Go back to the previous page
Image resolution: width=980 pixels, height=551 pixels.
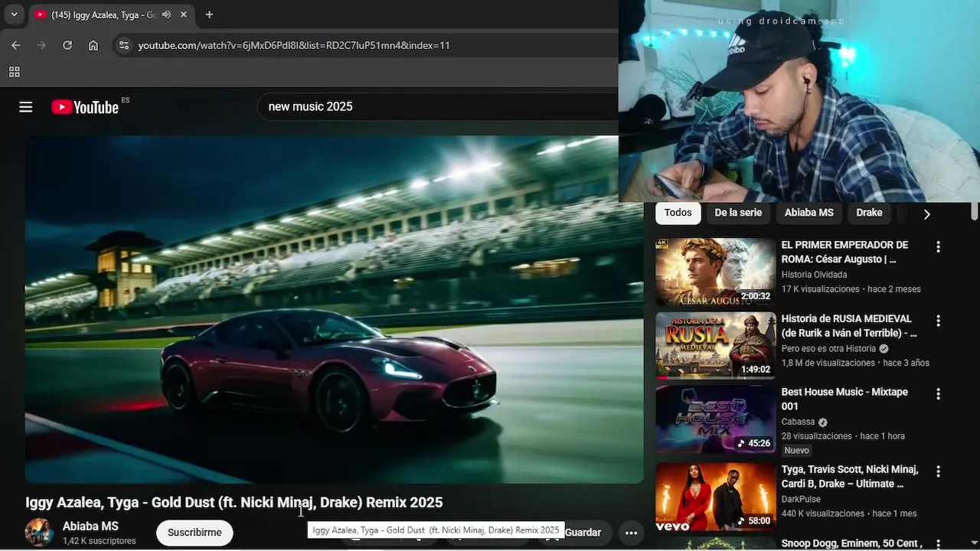[x=16, y=45]
